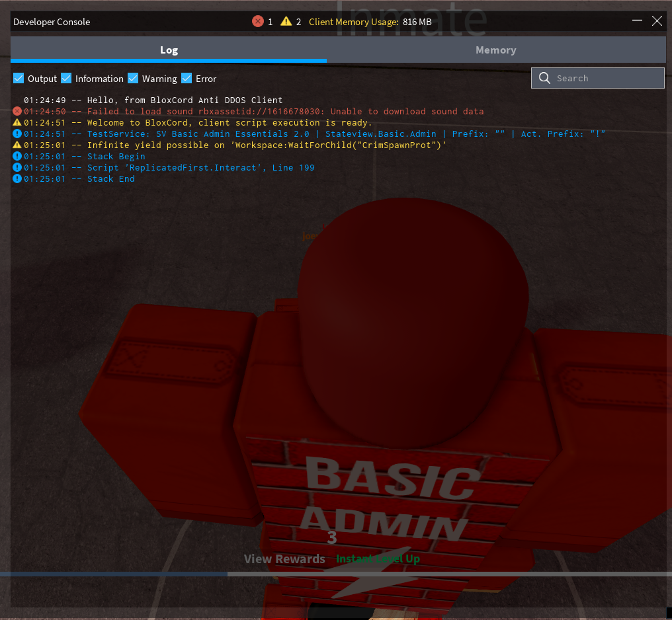The image size is (672, 620).
Task: Select the 'Stack Begin' log line
Action: coord(85,156)
